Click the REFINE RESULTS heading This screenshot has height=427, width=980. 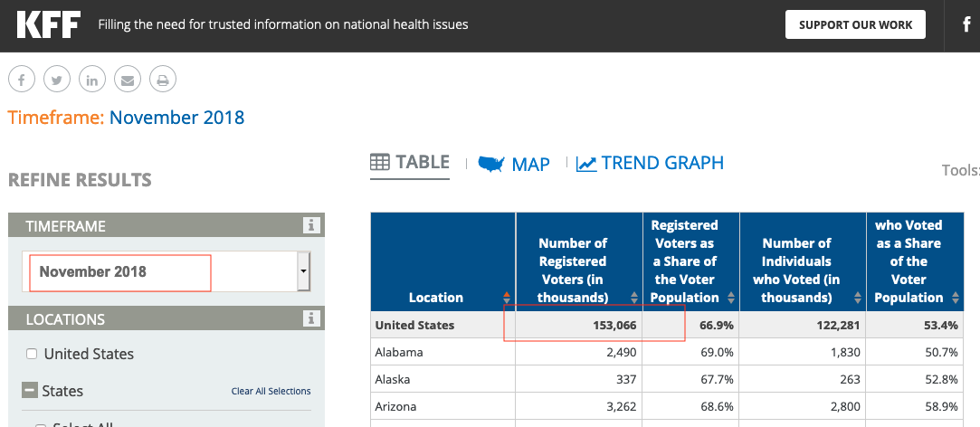[80, 180]
